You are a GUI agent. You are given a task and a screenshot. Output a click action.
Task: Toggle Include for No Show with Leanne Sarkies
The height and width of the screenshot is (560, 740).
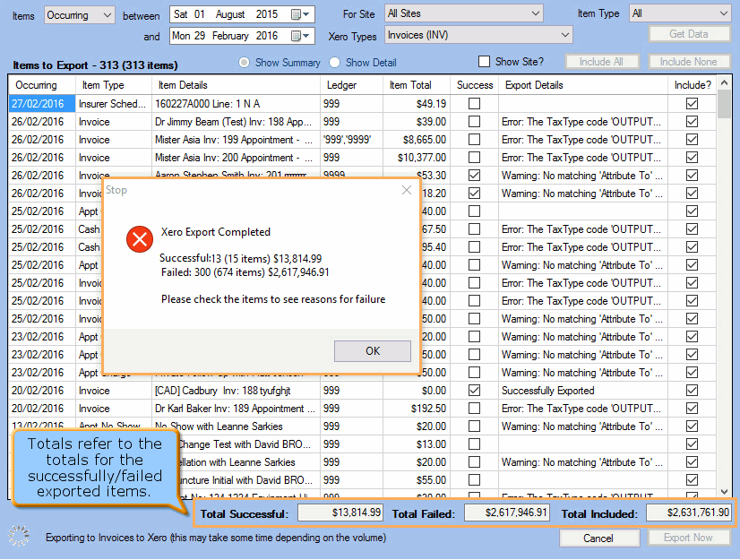click(x=692, y=426)
